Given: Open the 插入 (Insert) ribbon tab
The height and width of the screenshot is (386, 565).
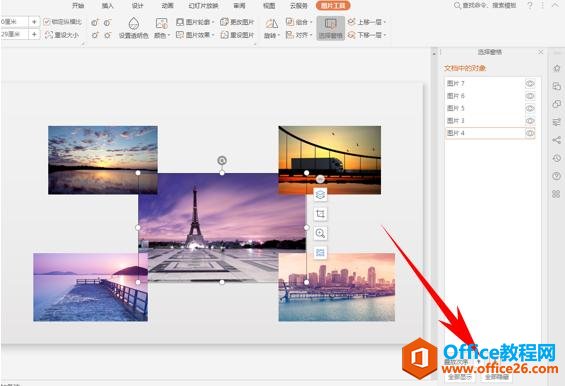Looking at the screenshot, I should coord(107,5).
